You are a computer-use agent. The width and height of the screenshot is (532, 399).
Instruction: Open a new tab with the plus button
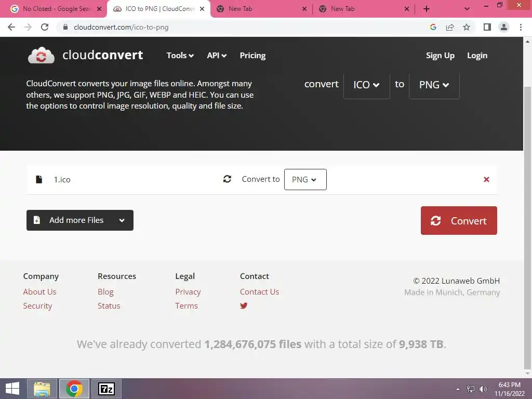427,9
